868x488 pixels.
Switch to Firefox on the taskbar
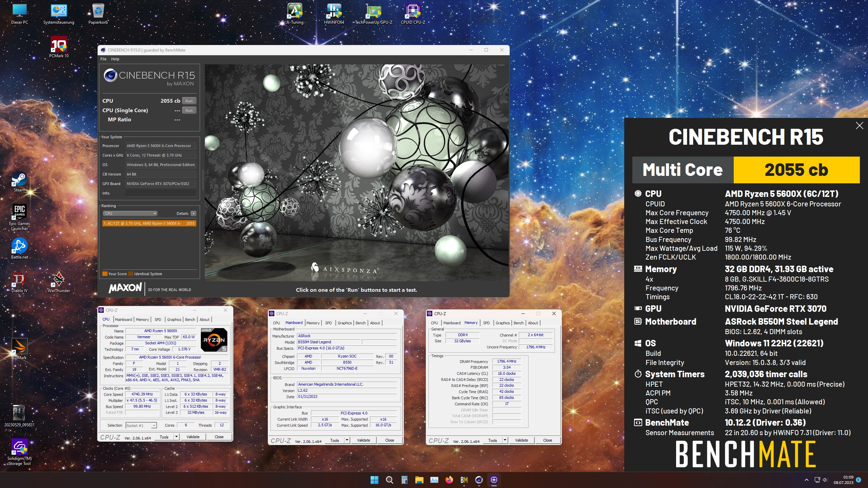[449, 480]
